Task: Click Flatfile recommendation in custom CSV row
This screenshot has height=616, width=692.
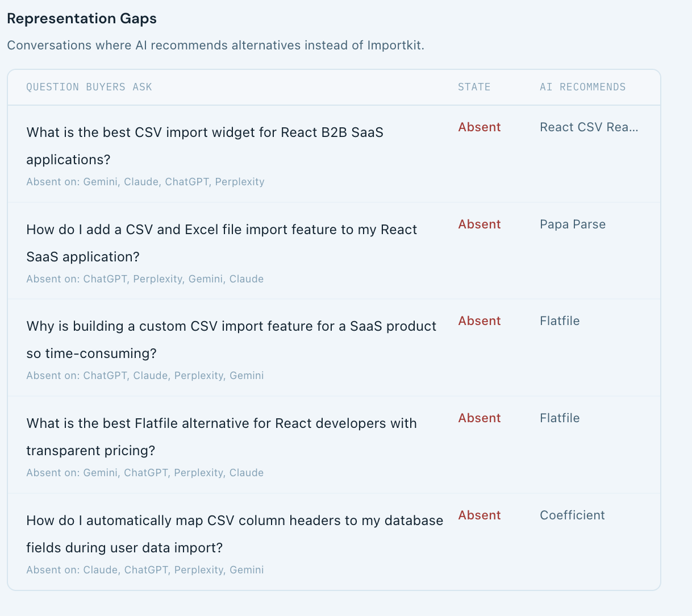Action: click(x=560, y=321)
